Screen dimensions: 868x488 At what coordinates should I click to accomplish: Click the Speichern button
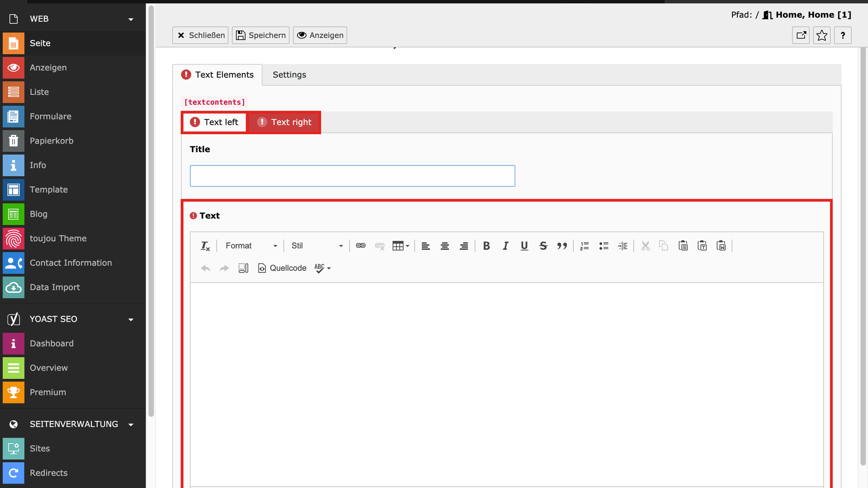pyautogui.click(x=261, y=35)
